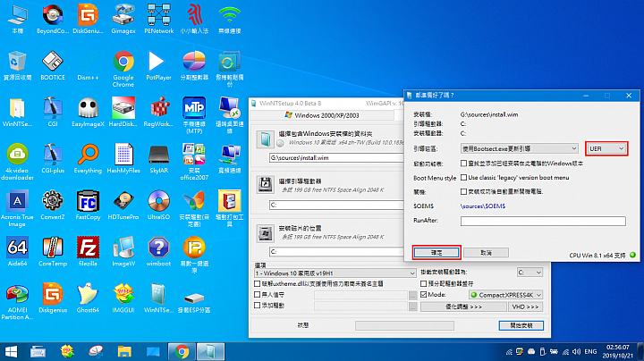Click the G:\sources\install.wim path field
Screen dimensions: 644x361
pyautogui.click(x=336, y=158)
